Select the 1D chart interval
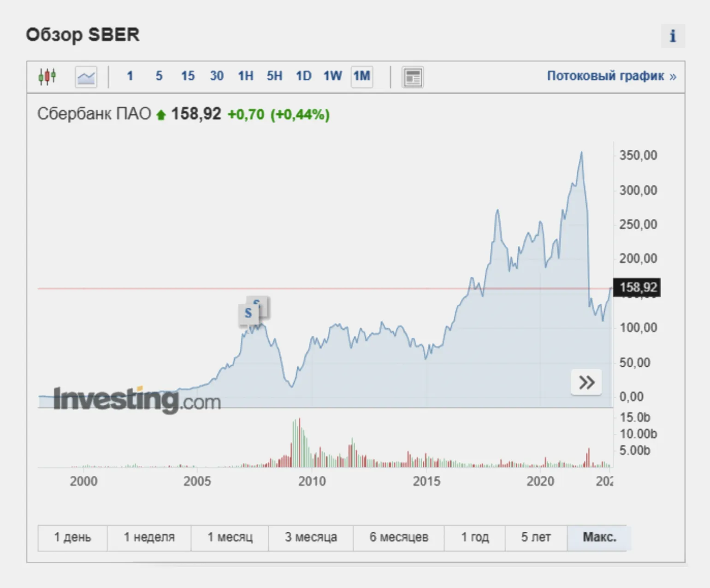This screenshot has height=588, width=710. 303,76
